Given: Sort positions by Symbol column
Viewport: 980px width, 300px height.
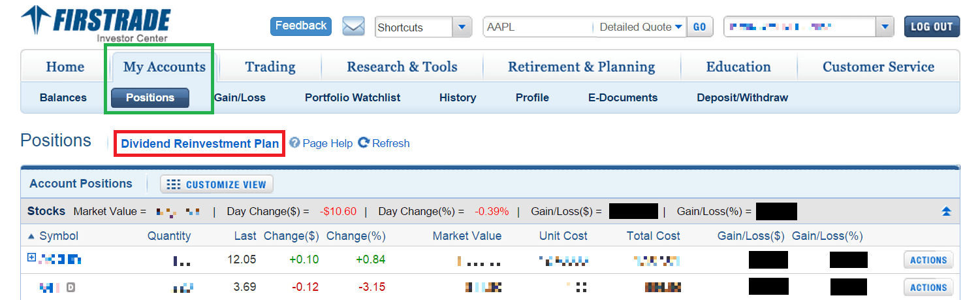Looking at the screenshot, I should [58, 236].
